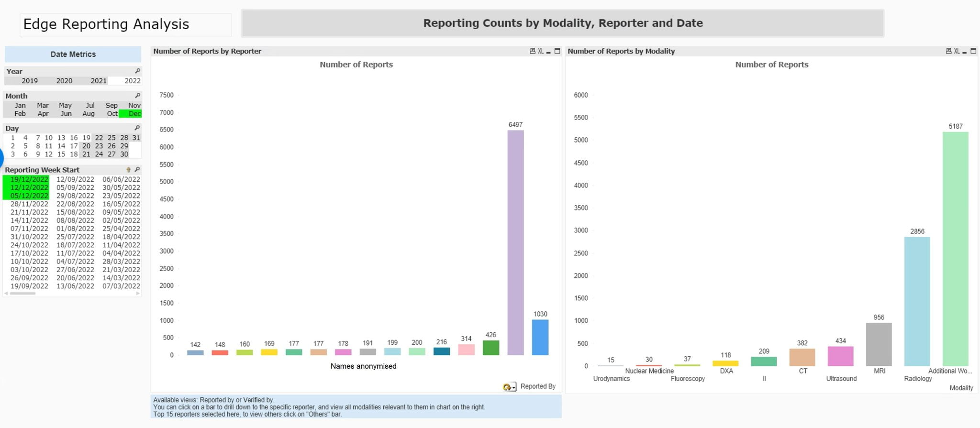980x428 pixels.
Task: Open search in the Month listbox header
Action: coord(137,96)
